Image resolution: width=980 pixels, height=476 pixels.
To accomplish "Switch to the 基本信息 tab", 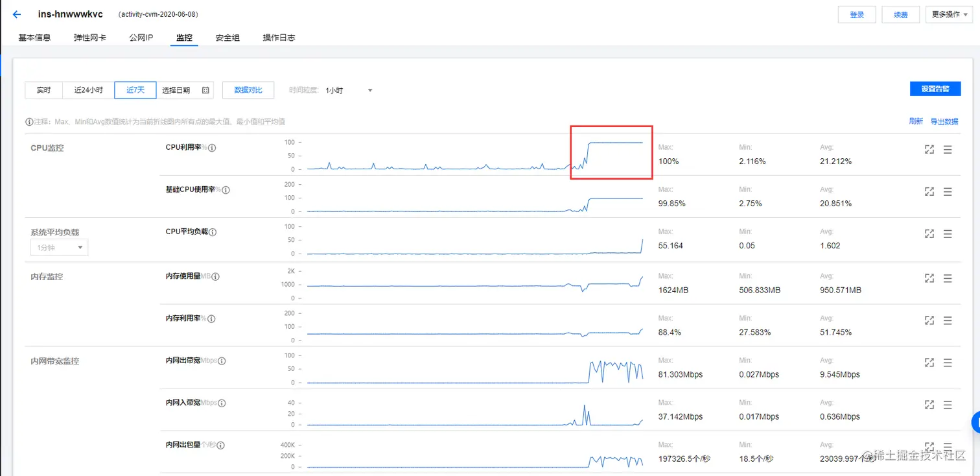I will 34,37.
